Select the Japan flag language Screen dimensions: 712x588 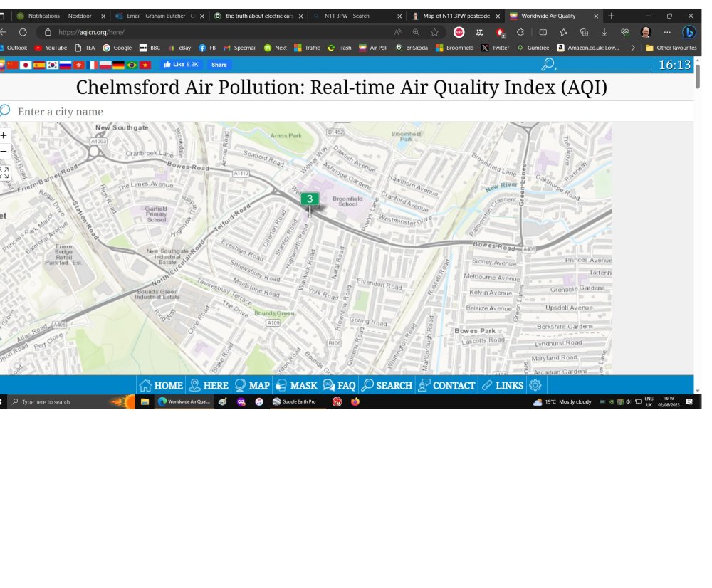[26, 65]
